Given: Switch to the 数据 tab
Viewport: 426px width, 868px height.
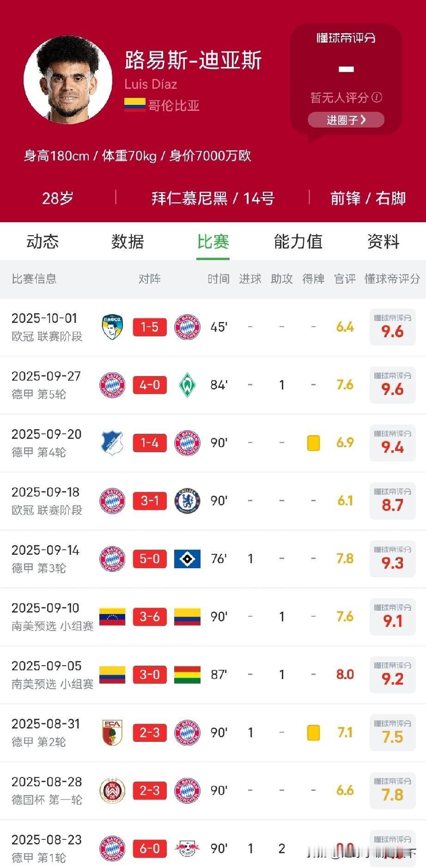Looking at the screenshot, I should [x=128, y=242].
